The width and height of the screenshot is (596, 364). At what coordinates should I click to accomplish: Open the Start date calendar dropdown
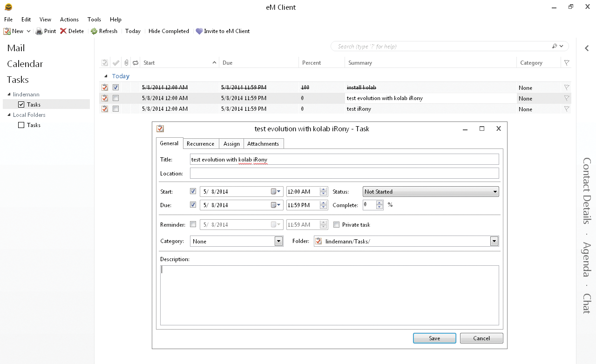click(x=276, y=191)
